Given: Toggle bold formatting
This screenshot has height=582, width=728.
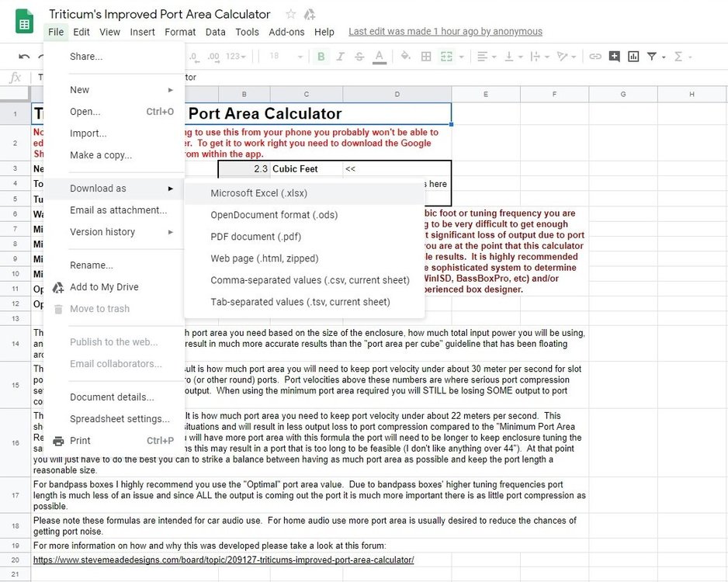Looking at the screenshot, I should pyautogui.click(x=321, y=57).
